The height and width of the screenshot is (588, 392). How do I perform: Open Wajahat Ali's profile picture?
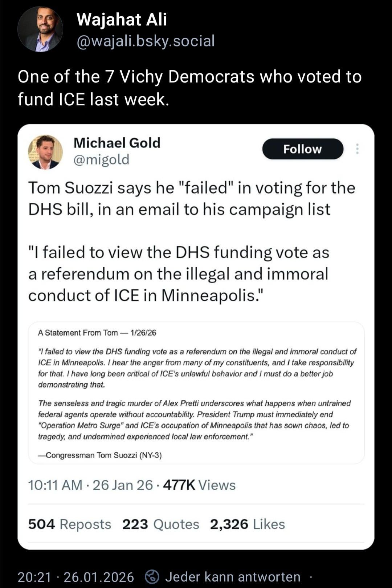(x=40, y=29)
